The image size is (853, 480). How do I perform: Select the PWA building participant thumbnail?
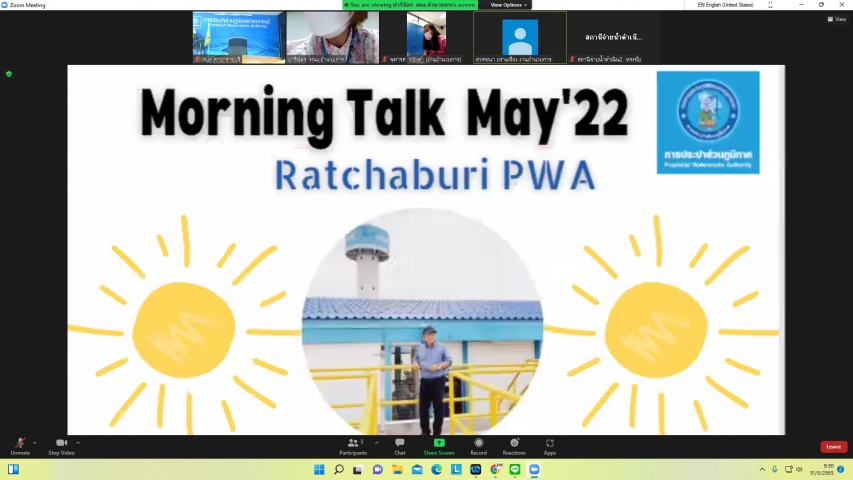pyautogui.click(x=239, y=37)
